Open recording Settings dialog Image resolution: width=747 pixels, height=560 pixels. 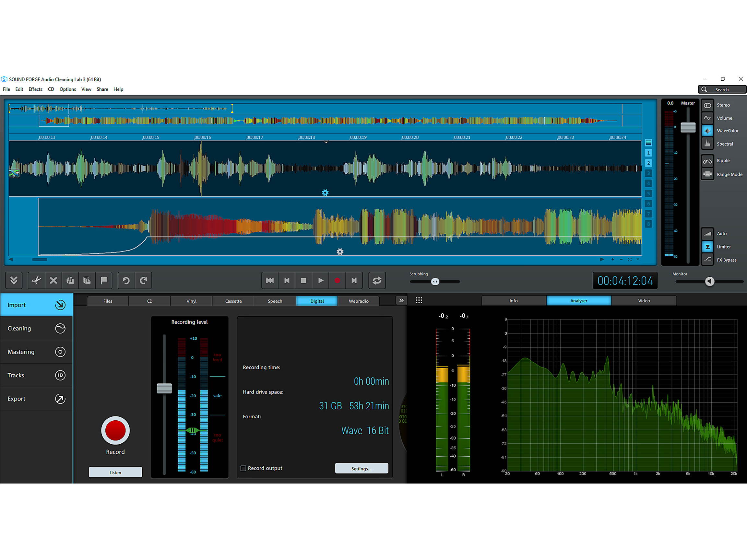362,468
